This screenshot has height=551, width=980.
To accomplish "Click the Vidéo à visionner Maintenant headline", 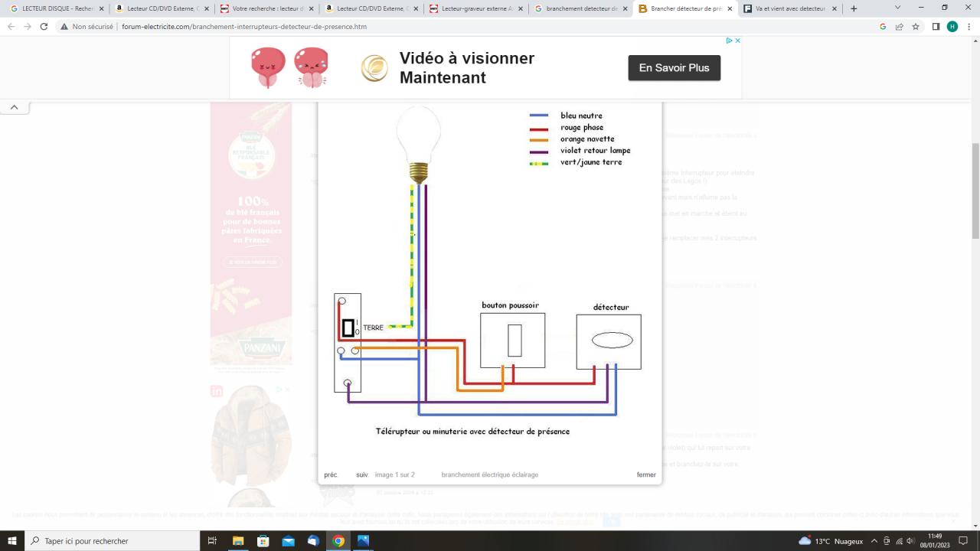I will click(467, 67).
